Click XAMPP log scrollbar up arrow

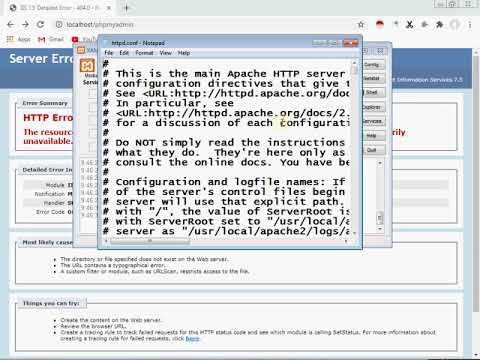tap(380, 163)
